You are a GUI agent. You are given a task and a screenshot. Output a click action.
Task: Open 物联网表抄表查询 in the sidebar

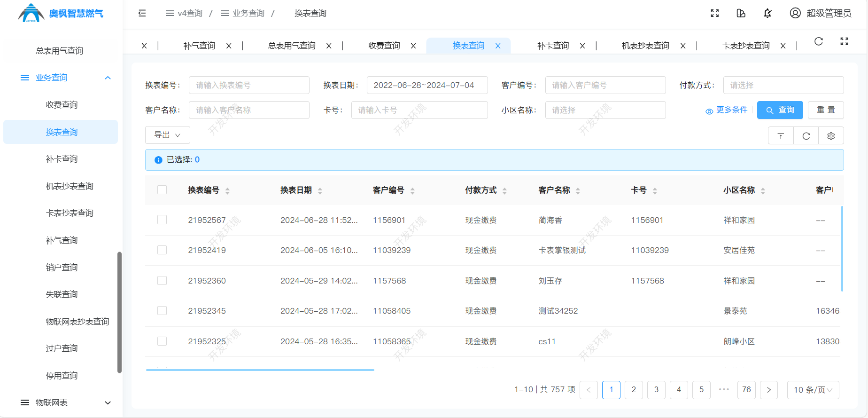[77, 322]
